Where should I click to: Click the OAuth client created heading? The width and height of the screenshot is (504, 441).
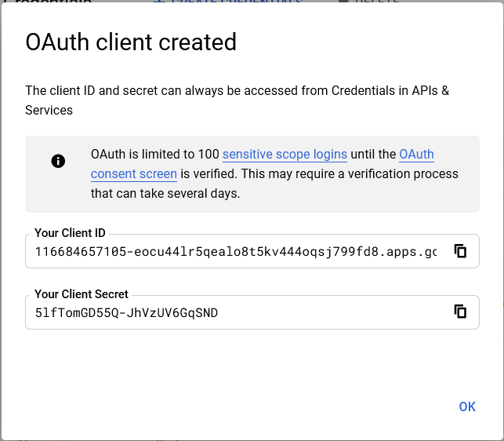[x=131, y=42]
